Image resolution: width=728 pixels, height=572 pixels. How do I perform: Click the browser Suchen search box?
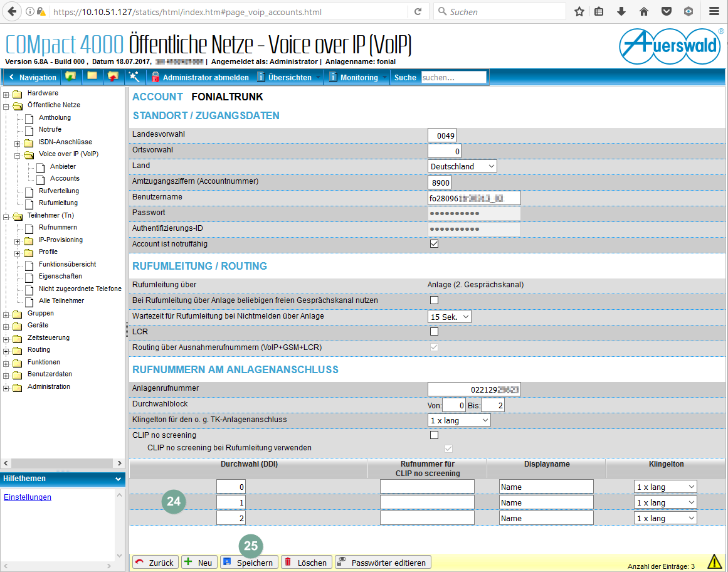(500, 12)
